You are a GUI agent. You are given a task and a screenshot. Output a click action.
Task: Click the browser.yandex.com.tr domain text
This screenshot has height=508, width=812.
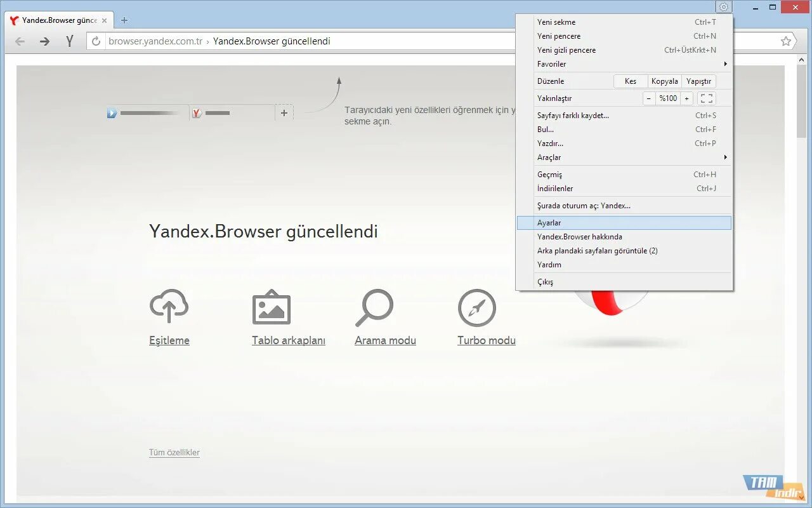tap(155, 41)
